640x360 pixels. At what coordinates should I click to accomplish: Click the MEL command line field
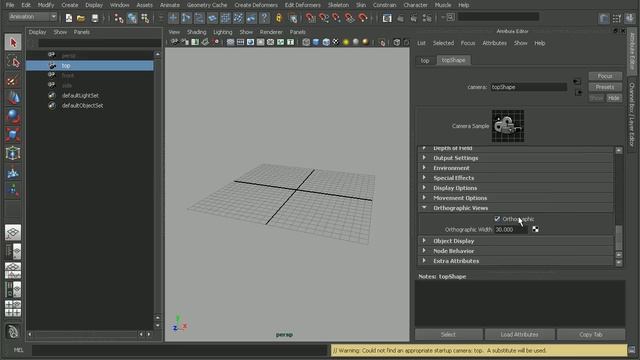180,350
